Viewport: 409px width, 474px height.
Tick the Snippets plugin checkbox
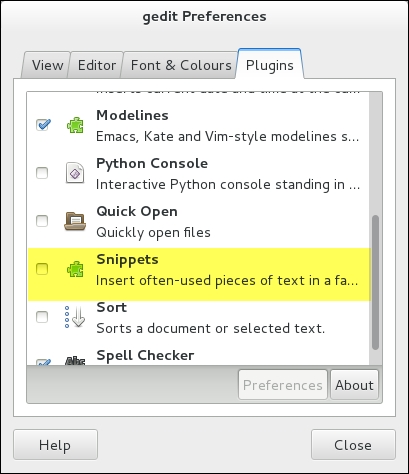42,269
